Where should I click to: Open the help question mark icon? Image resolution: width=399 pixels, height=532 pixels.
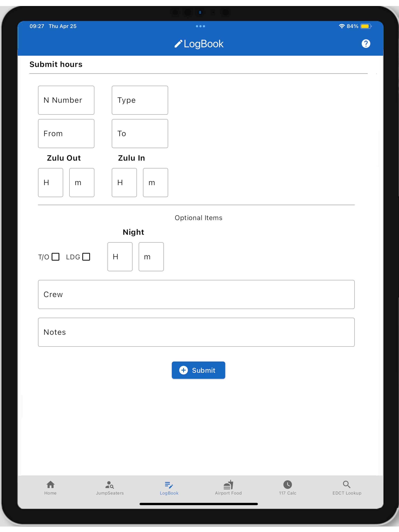(x=366, y=44)
